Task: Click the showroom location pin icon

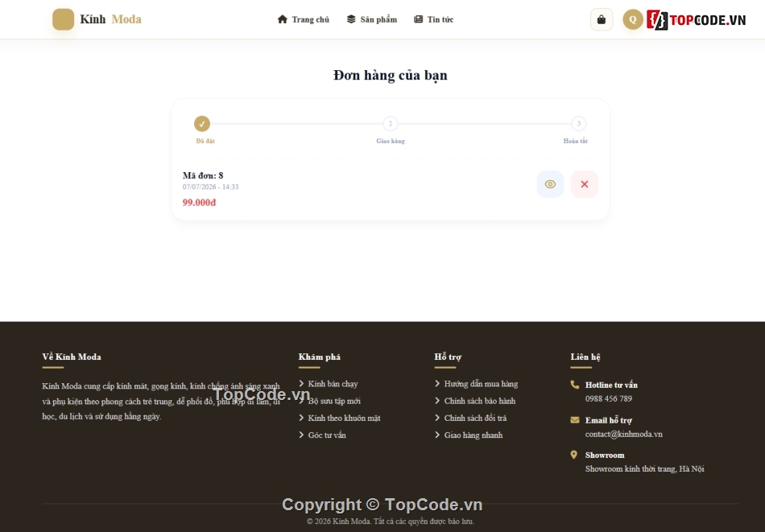Action: (573, 455)
